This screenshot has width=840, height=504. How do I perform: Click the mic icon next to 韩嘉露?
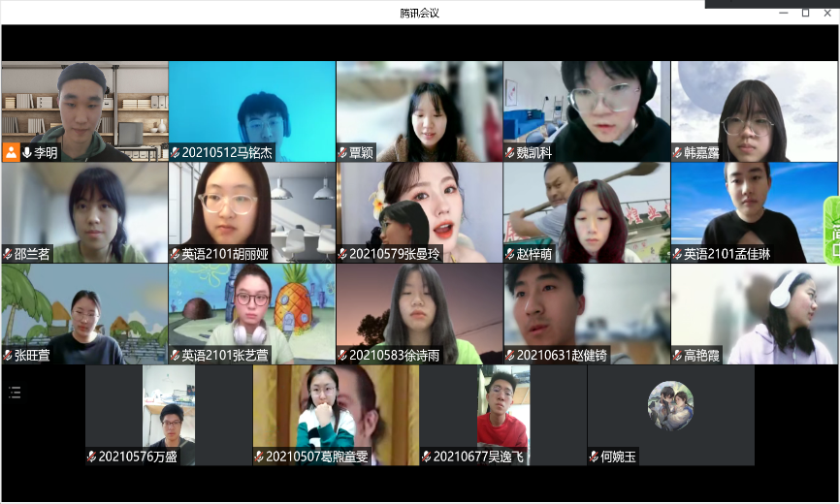pyautogui.click(x=677, y=153)
